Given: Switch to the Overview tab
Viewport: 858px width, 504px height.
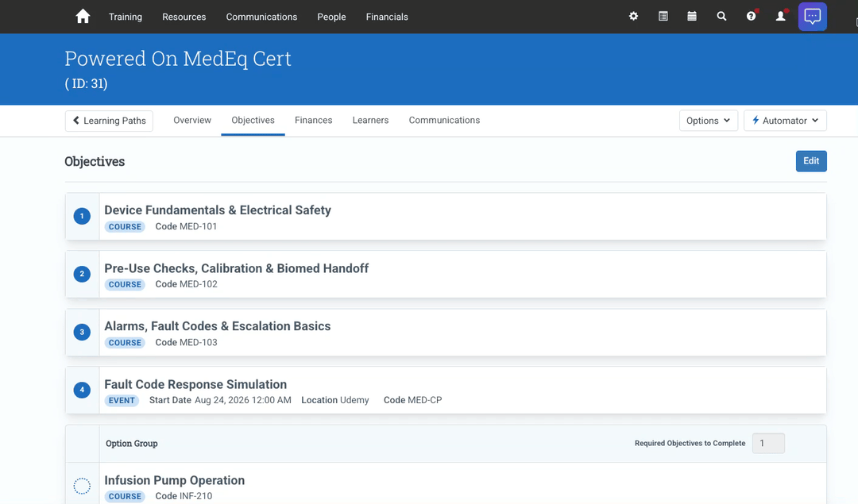Looking at the screenshot, I should (x=192, y=121).
